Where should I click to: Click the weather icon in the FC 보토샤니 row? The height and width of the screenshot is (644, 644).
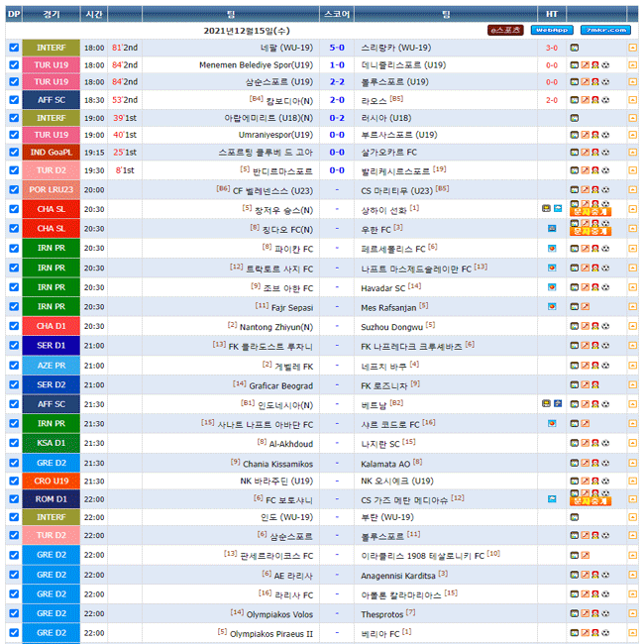[x=552, y=499]
